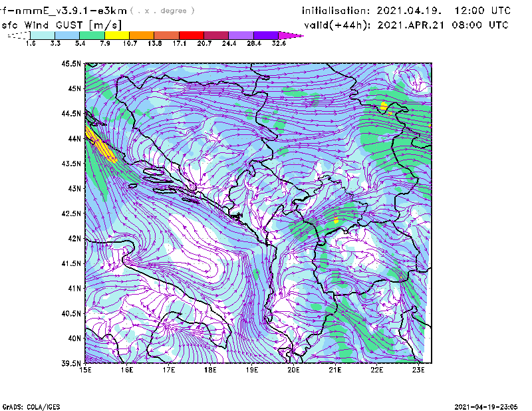Viewport: 532px width, 411px height.
Task: Click the small yellow gust spot near 21E 42.4N
Action: (336, 220)
